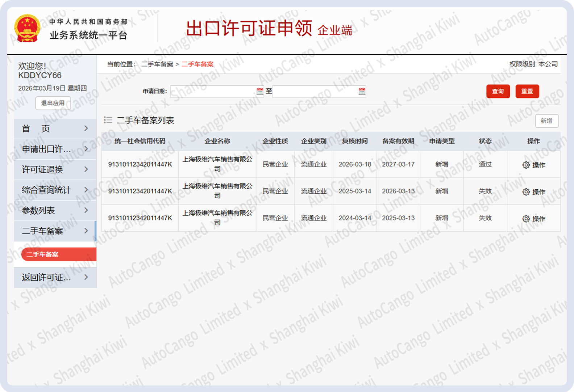Click 操作 link in the 2026-03-13 row
Viewport: 574px width, 392px height.
539,192
